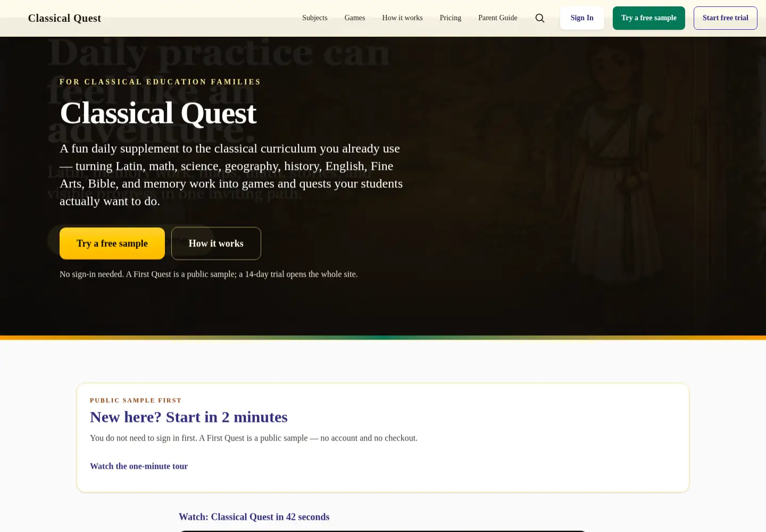Go to Classical Quest home logo

click(x=64, y=18)
